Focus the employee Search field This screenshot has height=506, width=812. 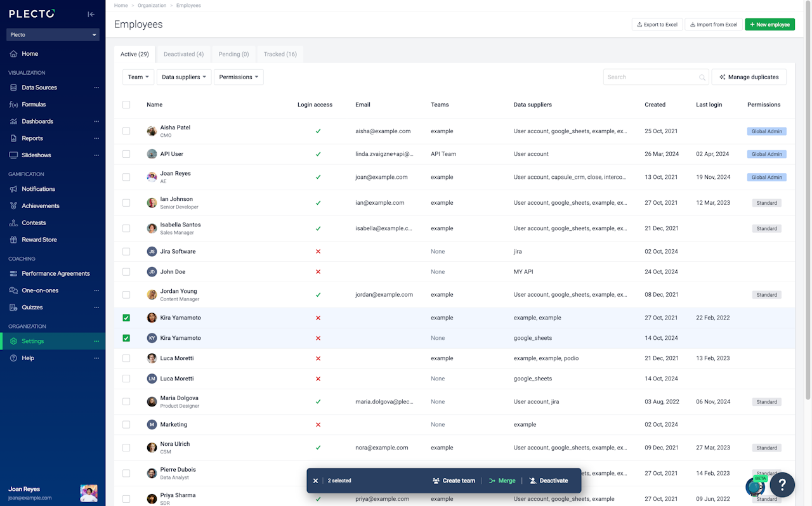pos(652,77)
